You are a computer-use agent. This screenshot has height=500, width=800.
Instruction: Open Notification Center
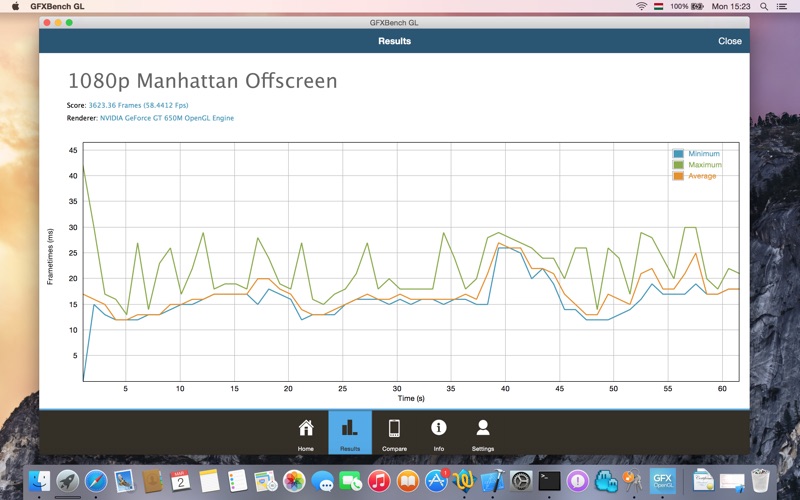[782, 6]
